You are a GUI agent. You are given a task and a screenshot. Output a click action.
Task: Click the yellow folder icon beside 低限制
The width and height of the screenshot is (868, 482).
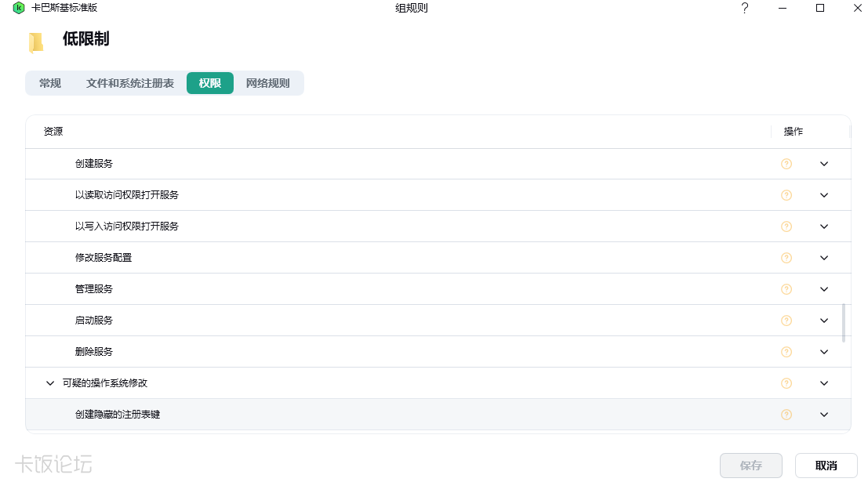click(36, 42)
